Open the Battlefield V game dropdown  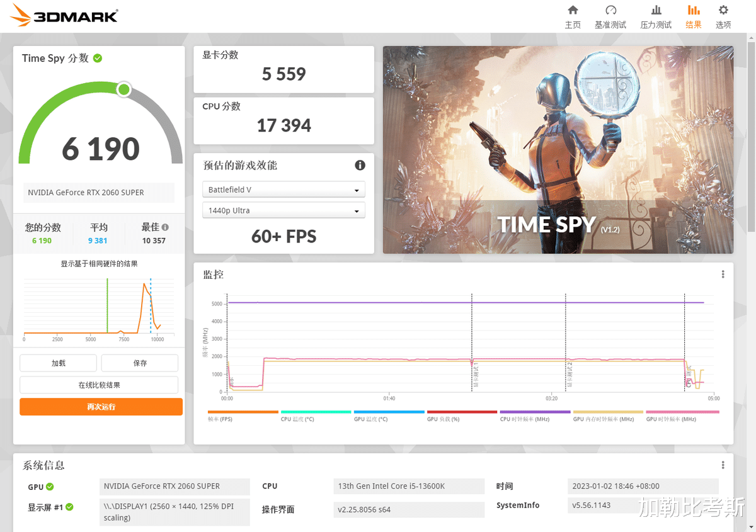(x=283, y=189)
